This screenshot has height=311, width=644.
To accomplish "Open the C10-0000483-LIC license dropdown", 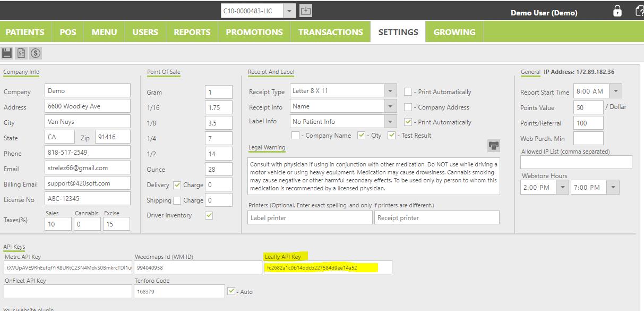I will coord(290,11).
